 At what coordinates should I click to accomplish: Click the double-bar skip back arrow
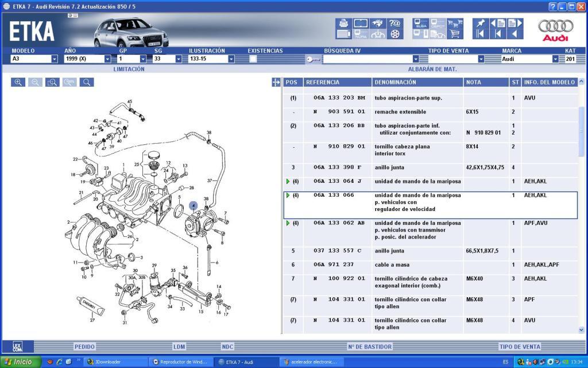coord(481,34)
